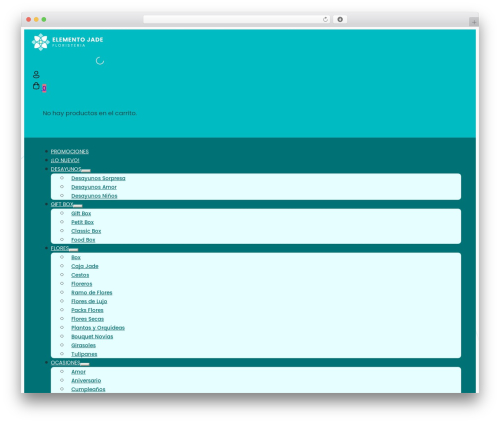Open Ramo de Flores link

coord(92,293)
